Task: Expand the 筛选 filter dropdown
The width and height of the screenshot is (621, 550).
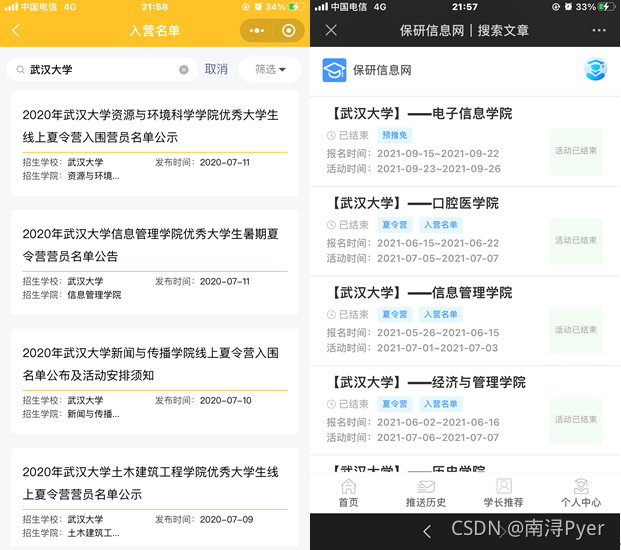Action: (x=270, y=69)
